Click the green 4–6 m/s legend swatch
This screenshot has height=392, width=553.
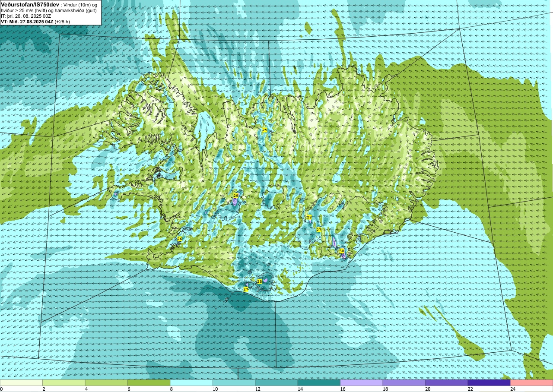(106, 383)
